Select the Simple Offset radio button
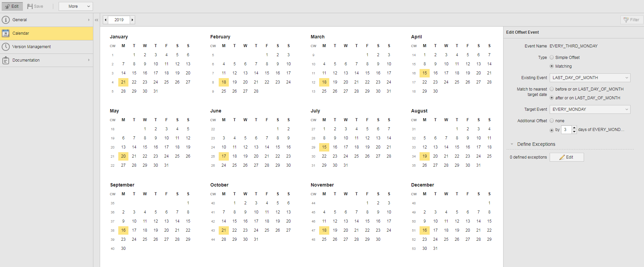Screen dimensions: 644x267 point(552,58)
